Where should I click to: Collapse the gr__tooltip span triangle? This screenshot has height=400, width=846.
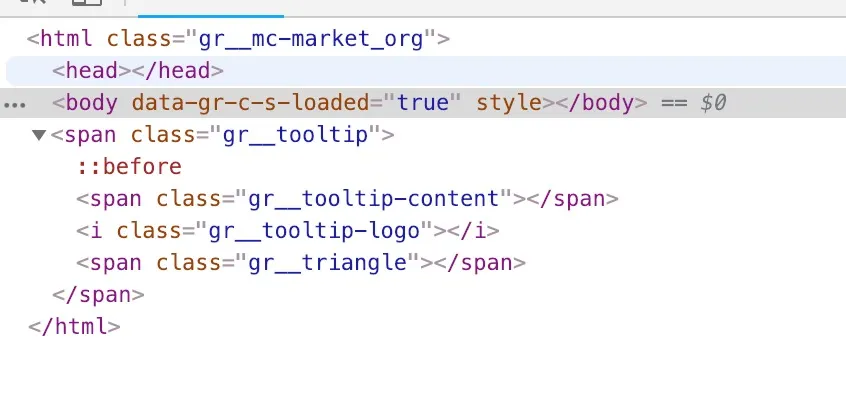click(39, 135)
